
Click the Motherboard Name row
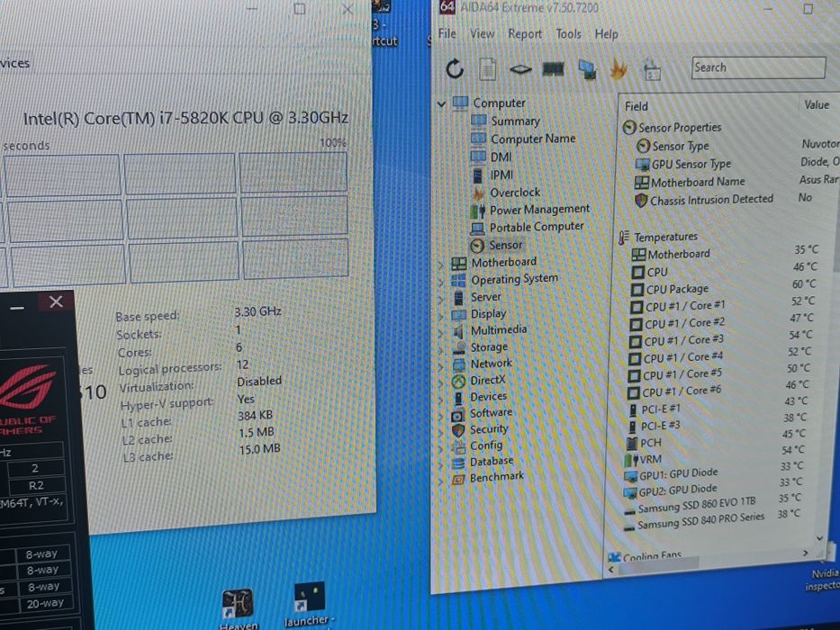pyautogui.click(x=736, y=182)
